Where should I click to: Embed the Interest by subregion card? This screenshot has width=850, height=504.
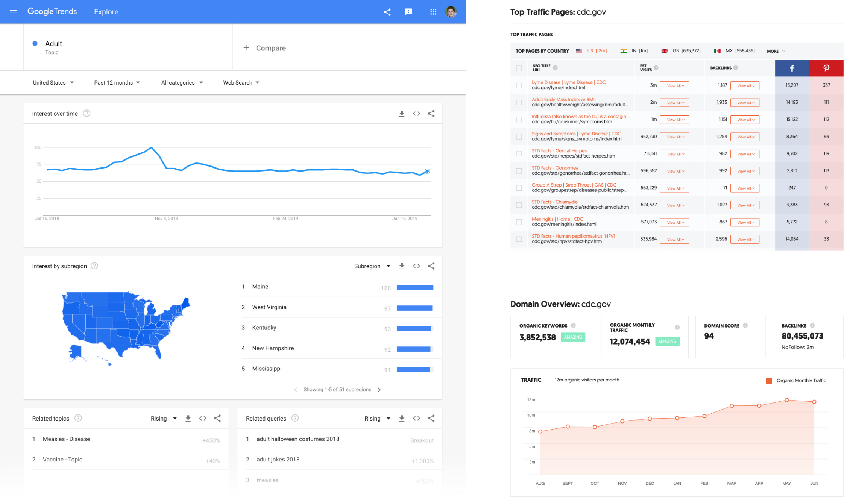point(416,266)
